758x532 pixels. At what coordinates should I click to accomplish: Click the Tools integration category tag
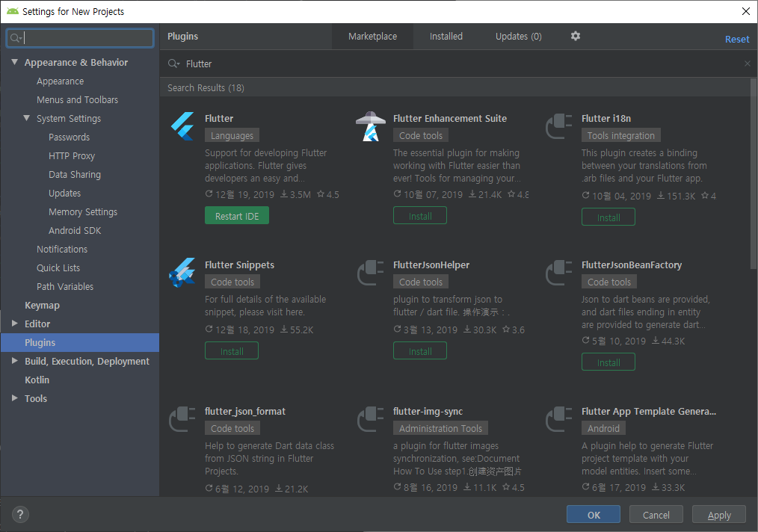620,135
